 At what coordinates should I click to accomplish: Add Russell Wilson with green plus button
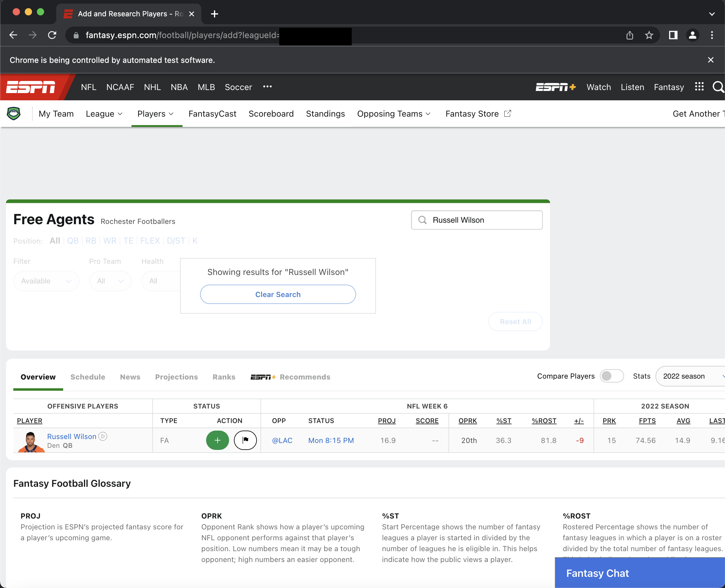[218, 440]
